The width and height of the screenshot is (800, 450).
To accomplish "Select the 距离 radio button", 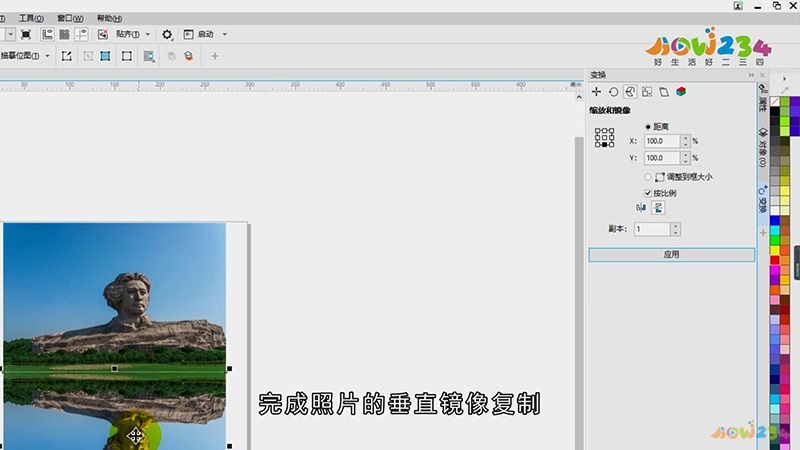I will pos(648,127).
